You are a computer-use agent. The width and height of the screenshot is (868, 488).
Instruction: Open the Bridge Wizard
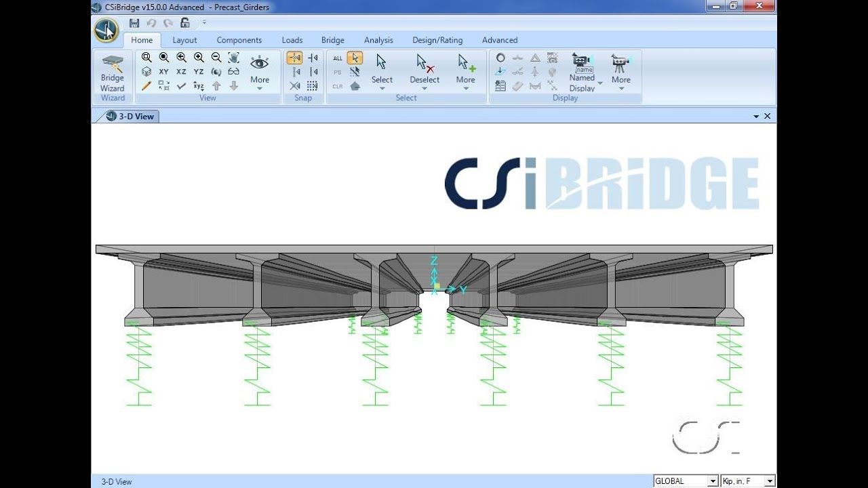(x=113, y=73)
